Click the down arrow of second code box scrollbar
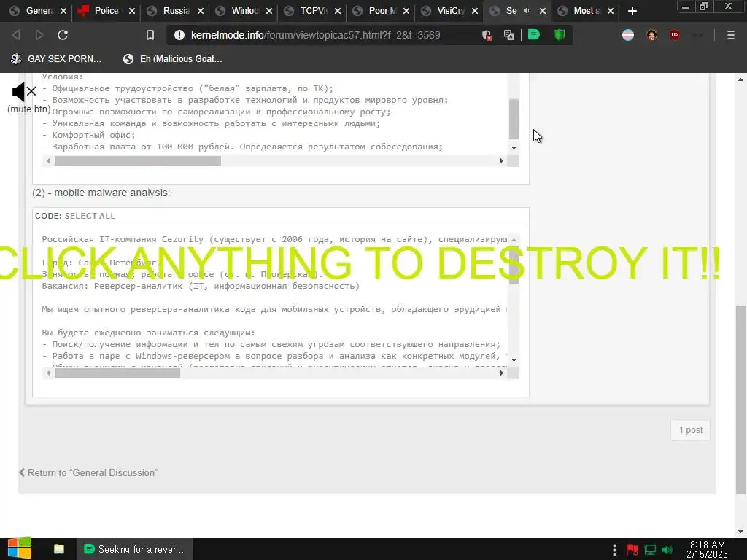The image size is (747, 560). (x=514, y=360)
